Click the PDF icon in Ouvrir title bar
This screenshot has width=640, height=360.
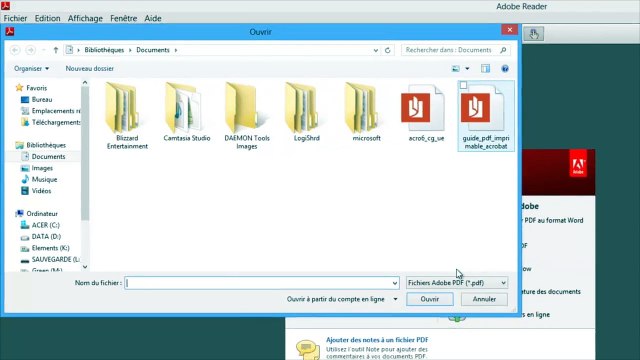coord(9,31)
